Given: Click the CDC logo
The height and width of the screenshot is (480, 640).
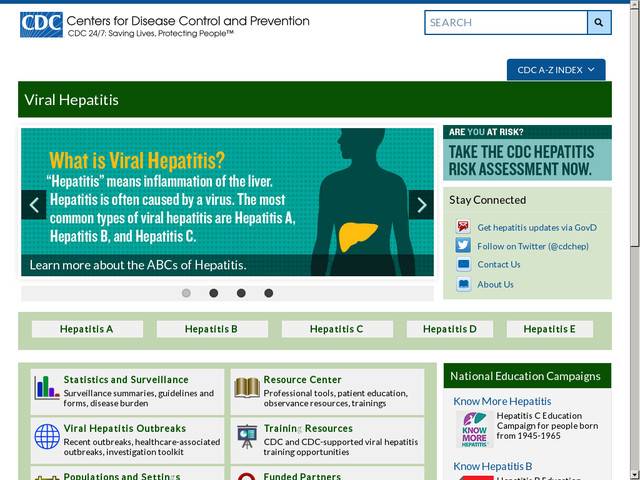Looking at the screenshot, I should (x=41, y=24).
